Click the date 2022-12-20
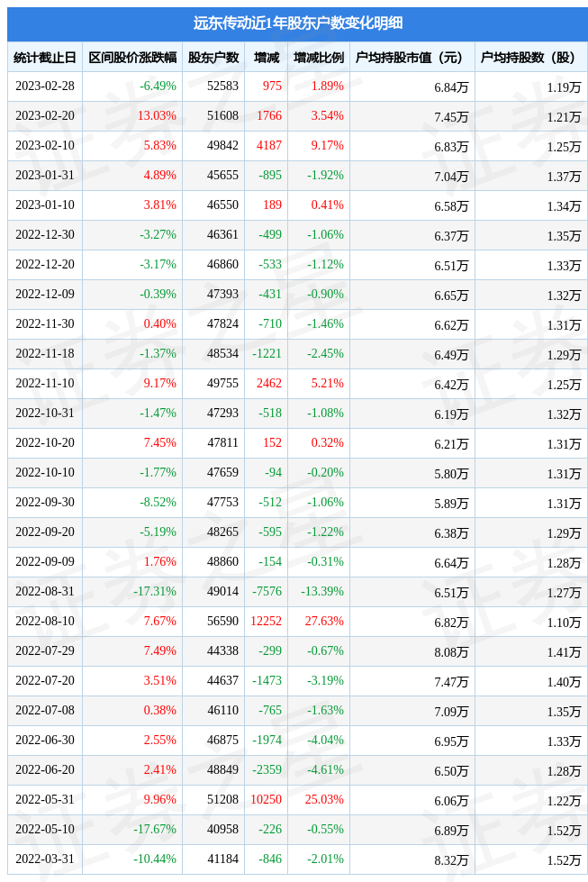 (x=45, y=265)
